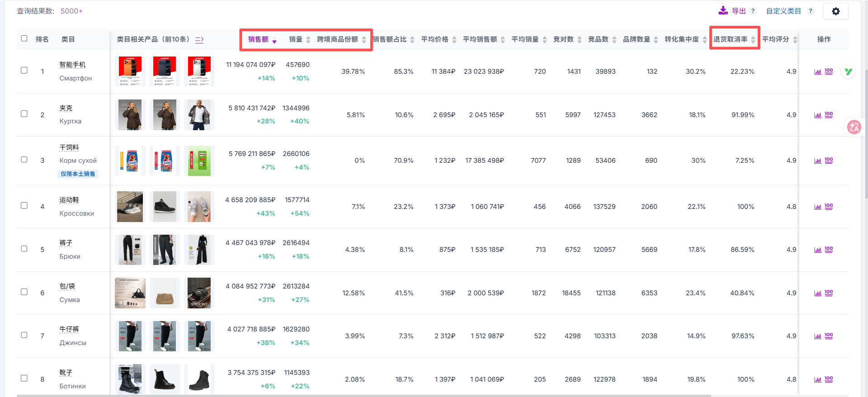Image resolution: width=868 pixels, height=397 pixels.
Task: Click first smartphone product thumbnail
Action: tap(130, 71)
